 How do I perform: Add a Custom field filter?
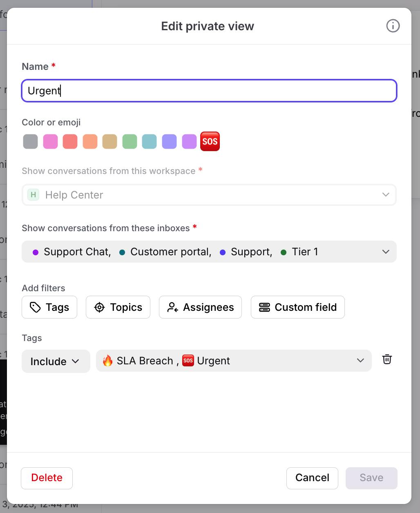297,307
